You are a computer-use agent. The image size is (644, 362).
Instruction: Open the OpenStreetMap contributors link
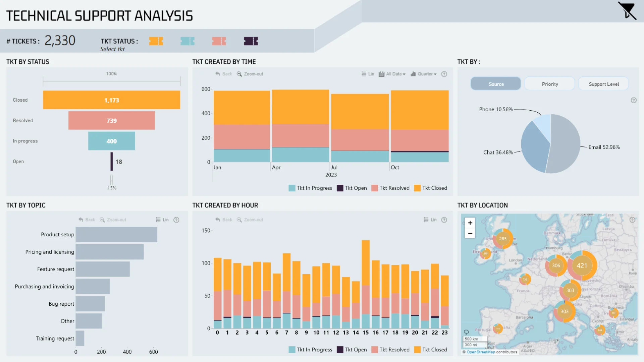tap(481, 352)
